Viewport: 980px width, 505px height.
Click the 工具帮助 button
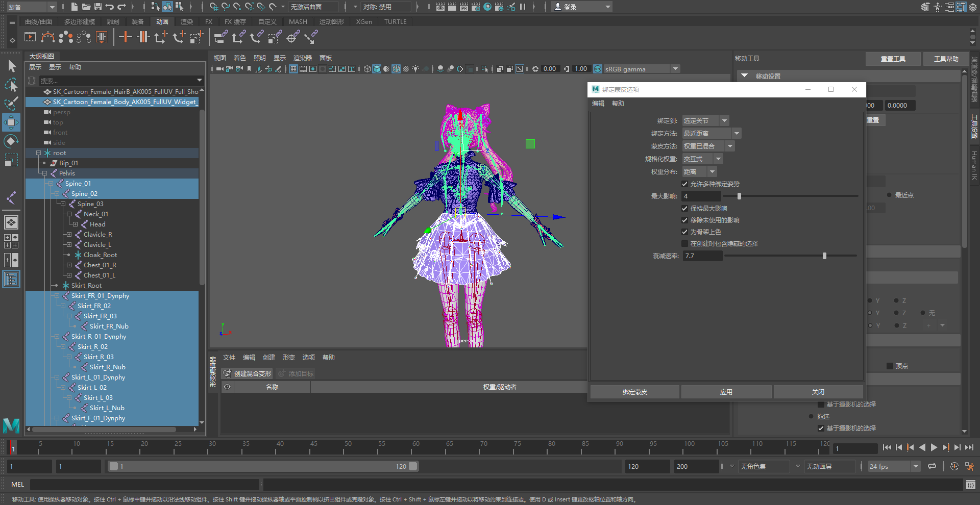[946, 59]
